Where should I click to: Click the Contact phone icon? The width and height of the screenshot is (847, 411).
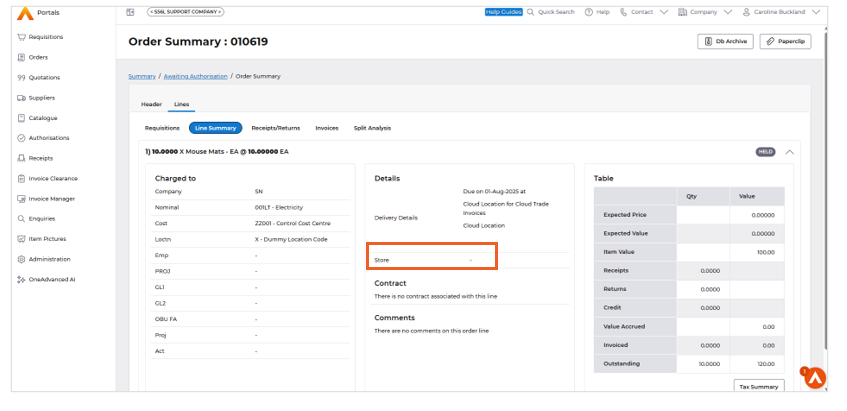623,12
